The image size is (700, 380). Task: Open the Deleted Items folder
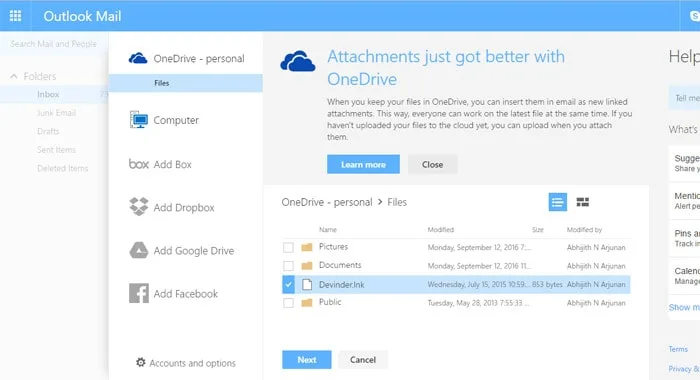click(x=62, y=168)
